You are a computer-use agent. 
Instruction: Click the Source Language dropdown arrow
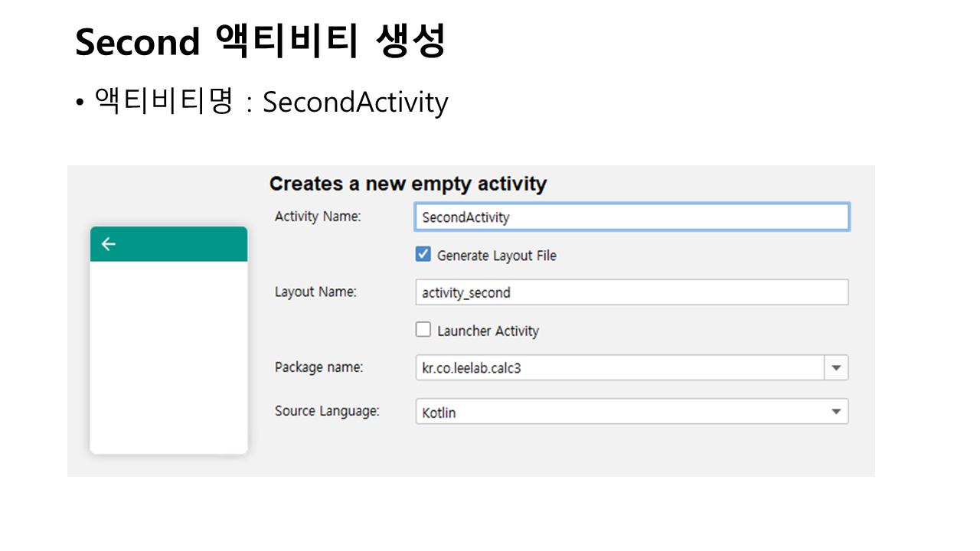(x=836, y=412)
